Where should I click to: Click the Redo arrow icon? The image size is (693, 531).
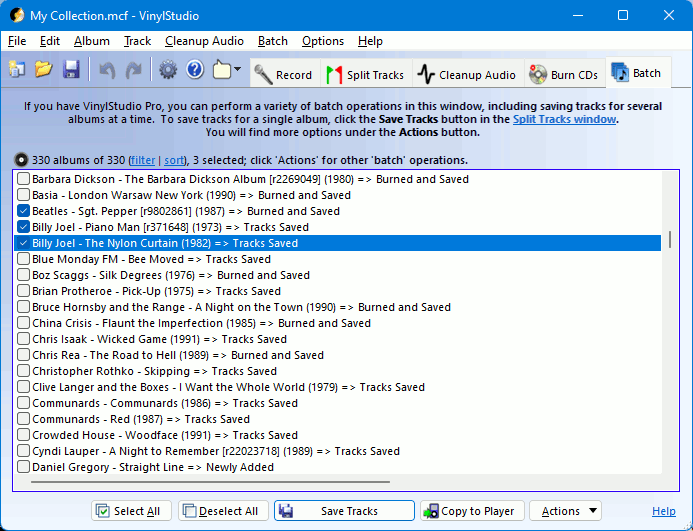[133, 70]
